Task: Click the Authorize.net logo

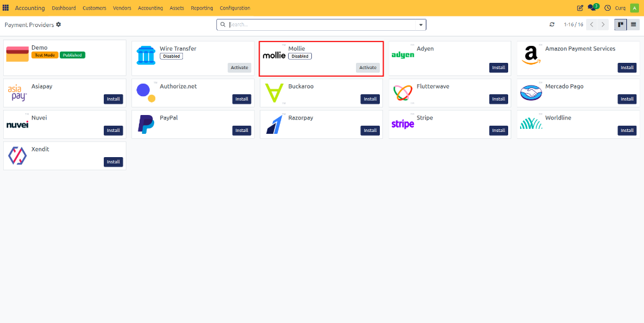Action: pyautogui.click(x=146, y=93)
